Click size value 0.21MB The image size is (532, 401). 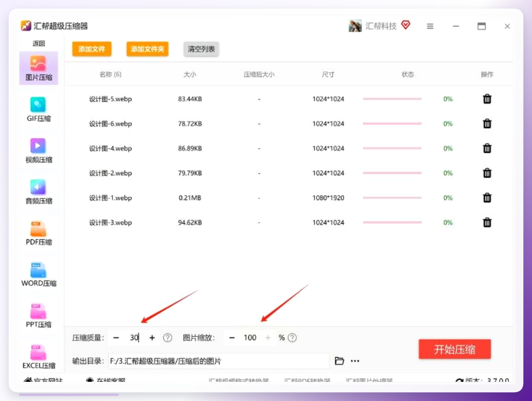pyautogui.click(x=190, y=198)
